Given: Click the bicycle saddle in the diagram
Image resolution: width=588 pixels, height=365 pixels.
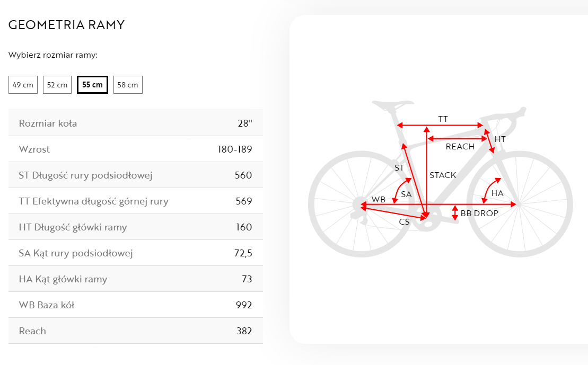Looking at the screenshot, I should (393, 104).
